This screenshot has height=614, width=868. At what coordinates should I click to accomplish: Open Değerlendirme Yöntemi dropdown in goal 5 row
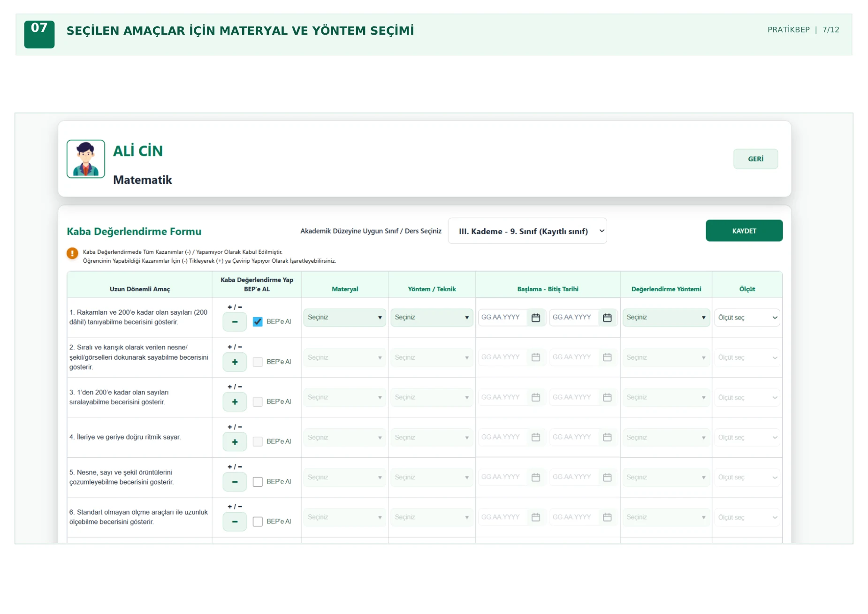tap(666, 477)
